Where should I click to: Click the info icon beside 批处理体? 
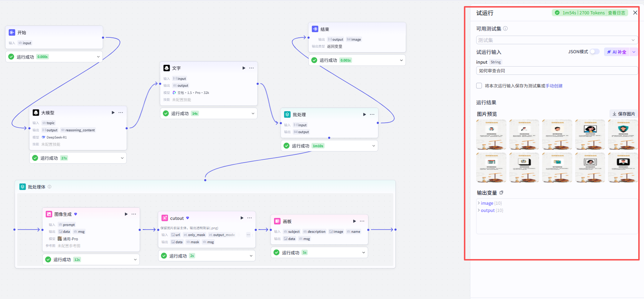[50, 187]
